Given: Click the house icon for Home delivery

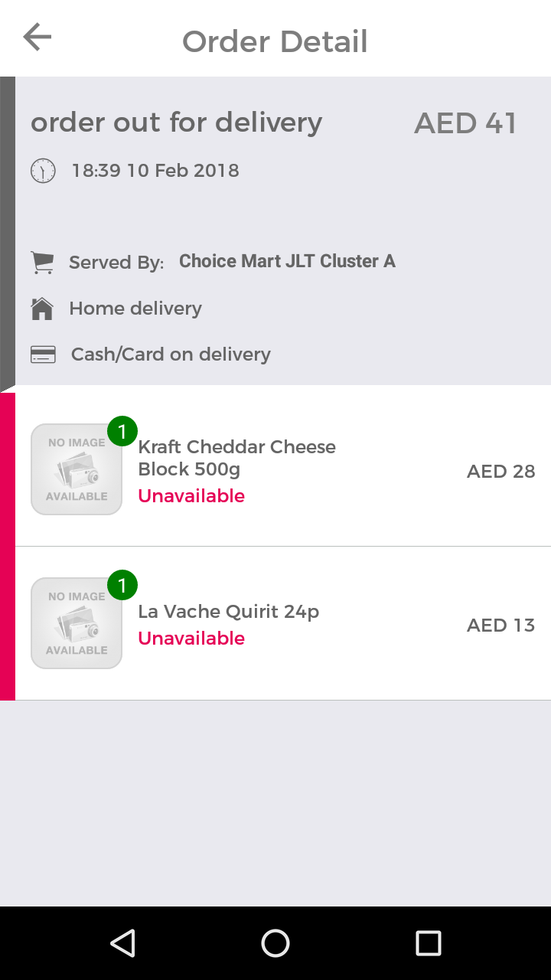Looking at the screenshot, I should point(42,309).
